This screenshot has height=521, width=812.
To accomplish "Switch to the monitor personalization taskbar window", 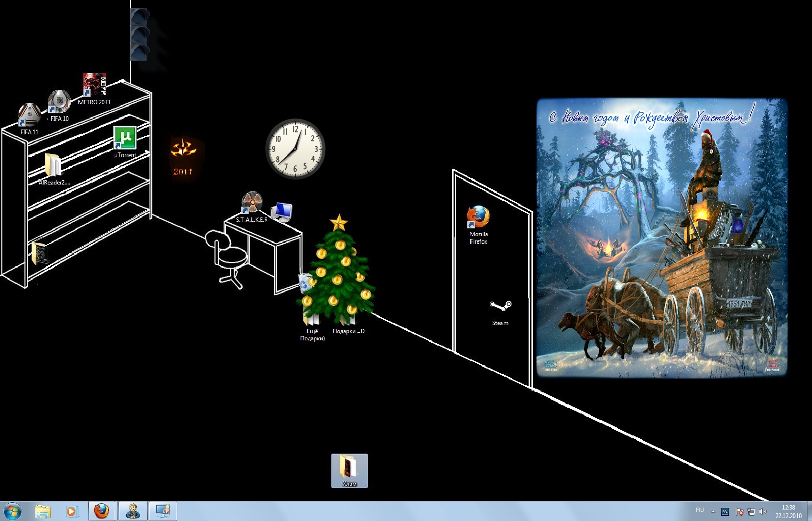I will pyautogui.click(x=163, y=511).
